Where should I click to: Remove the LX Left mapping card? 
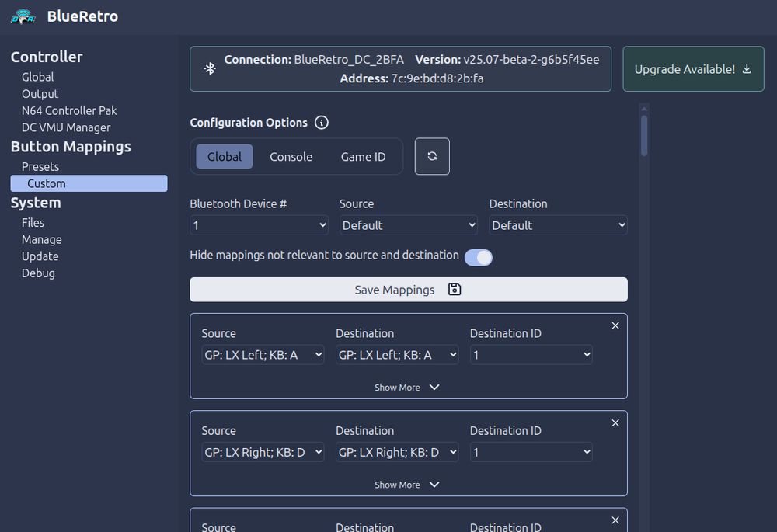point(615,325)
